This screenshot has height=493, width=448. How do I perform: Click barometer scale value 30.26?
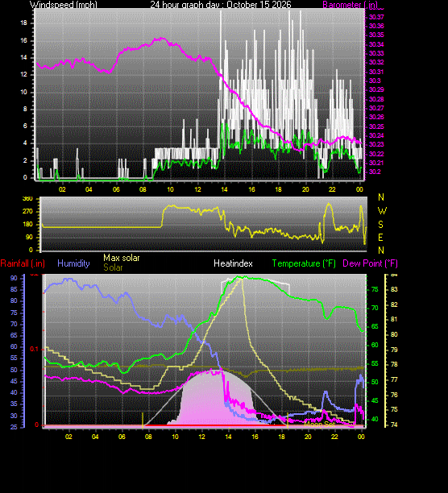[376, 117]
